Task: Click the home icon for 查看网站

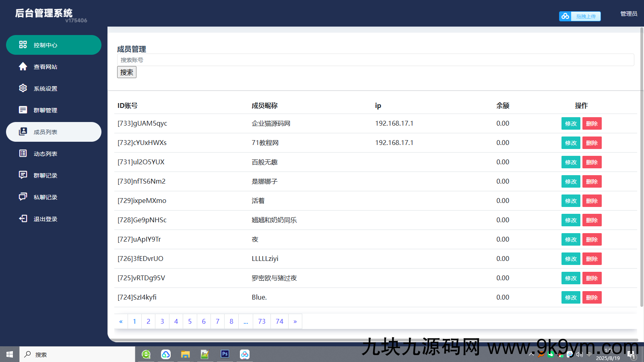Action: click(23, 66)
